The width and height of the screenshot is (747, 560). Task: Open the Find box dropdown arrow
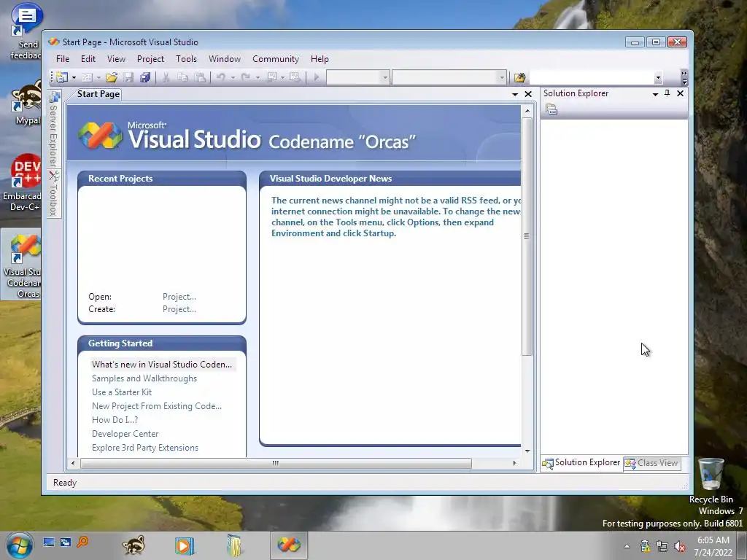[x=659, y=77]
